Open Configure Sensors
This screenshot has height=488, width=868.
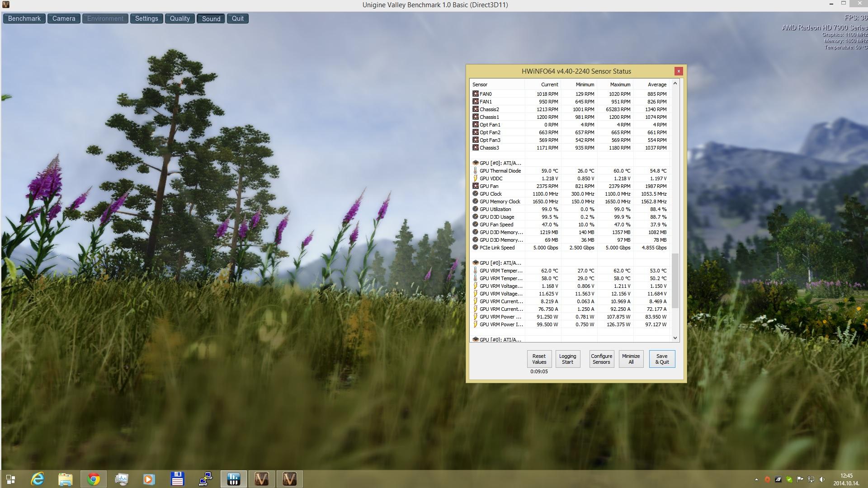601,359
